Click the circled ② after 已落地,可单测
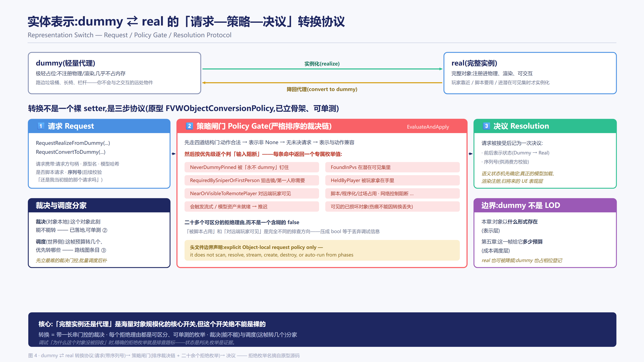 (x=105, y=230)
